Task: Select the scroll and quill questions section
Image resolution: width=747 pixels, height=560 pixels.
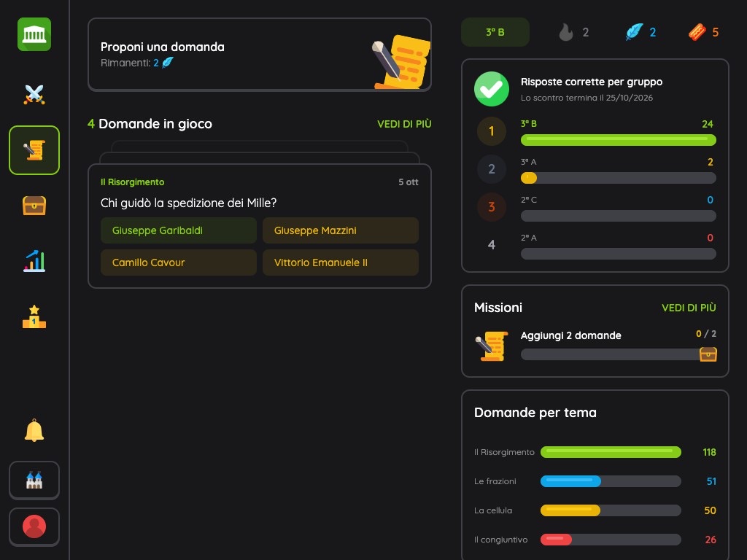Action: point(34,150)
